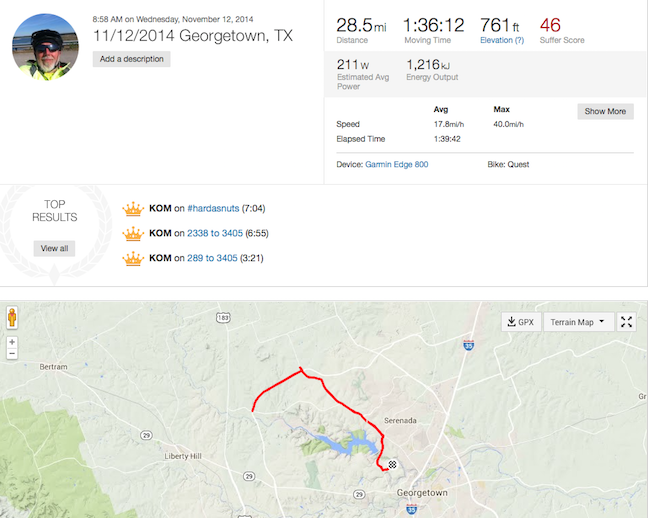Click the checkered finish flag marker
This screenshot has width=648, height=518.
point(392,464)
